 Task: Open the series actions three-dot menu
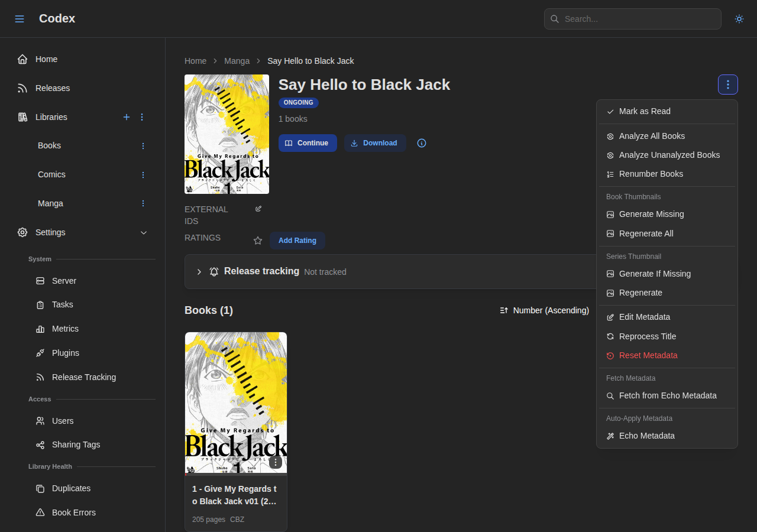point(728,85)
